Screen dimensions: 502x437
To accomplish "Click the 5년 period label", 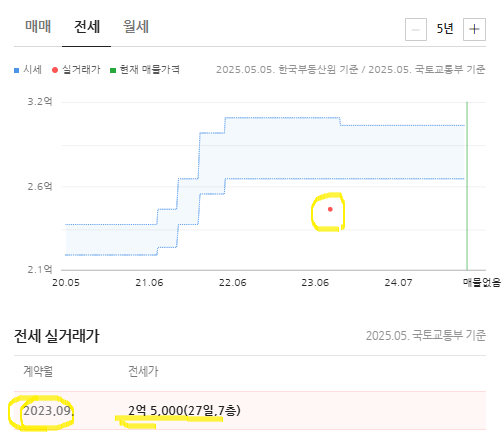I will [x=445, y=29].
